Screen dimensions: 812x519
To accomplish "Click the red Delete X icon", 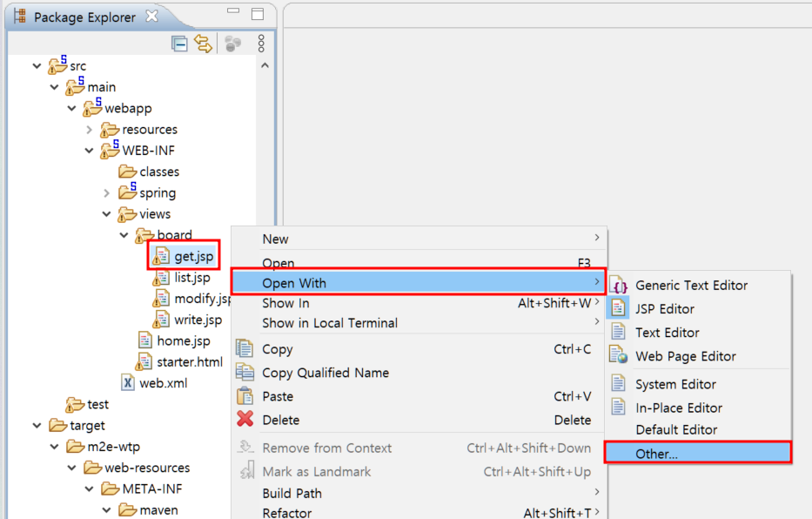I will click(x=245, y=419).
